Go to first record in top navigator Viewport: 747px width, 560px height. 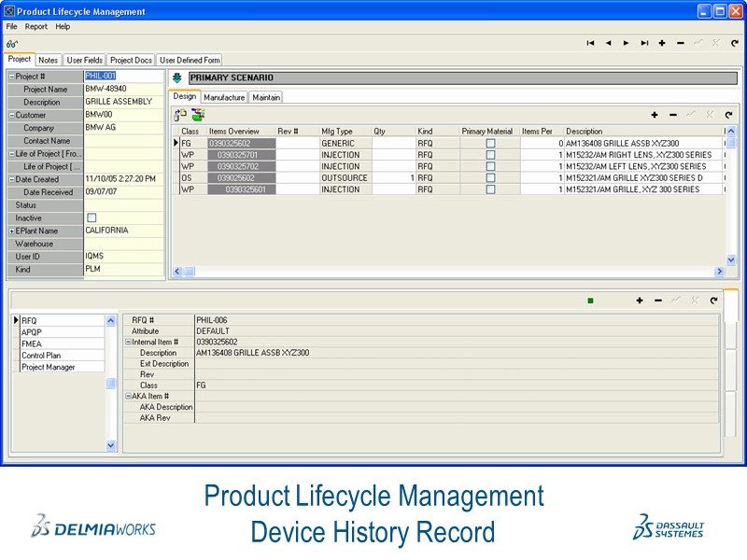coord(590,43)
